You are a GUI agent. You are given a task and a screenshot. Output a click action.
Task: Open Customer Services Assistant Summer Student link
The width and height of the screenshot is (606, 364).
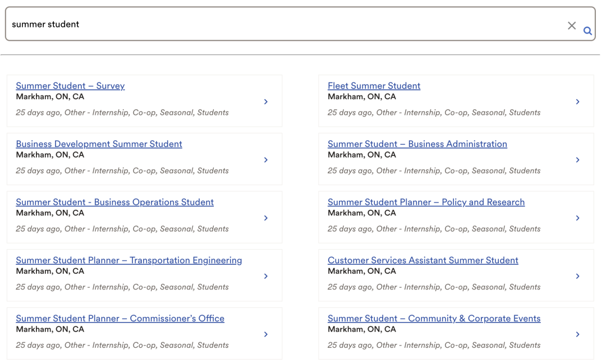[423, 260]
